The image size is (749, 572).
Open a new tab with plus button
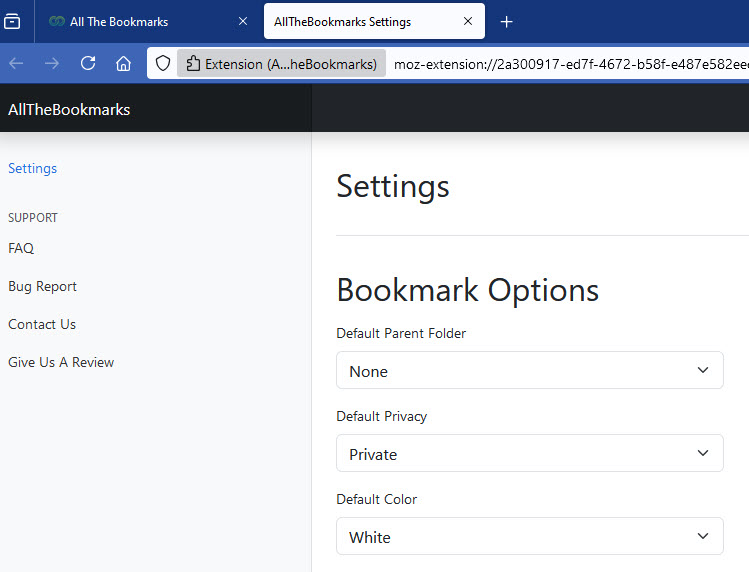click(506, 22)
